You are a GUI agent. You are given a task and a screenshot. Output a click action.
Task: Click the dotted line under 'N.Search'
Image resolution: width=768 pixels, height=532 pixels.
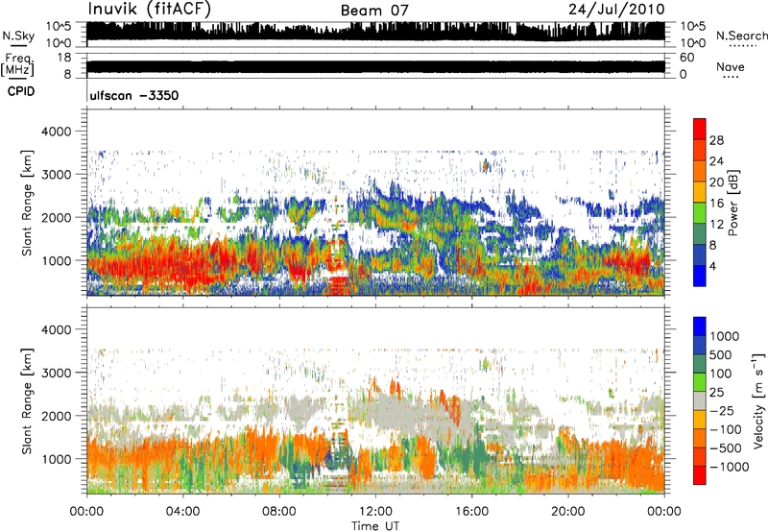tap(742, 46)
